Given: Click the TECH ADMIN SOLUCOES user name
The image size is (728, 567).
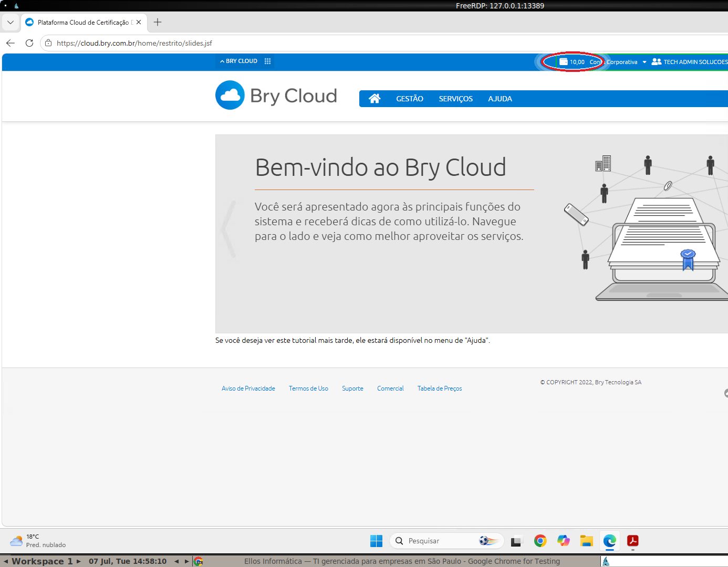Looking at the screenshot, I should click(x=695, y=62).
